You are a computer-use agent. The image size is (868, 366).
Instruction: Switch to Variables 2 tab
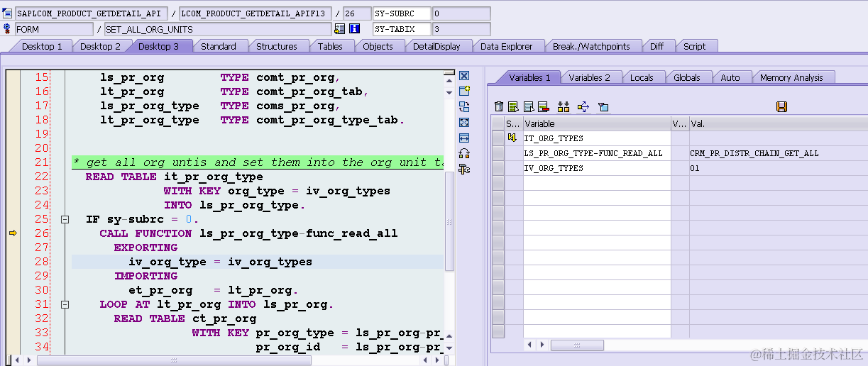pyautogui.click(x=589, y=77)
